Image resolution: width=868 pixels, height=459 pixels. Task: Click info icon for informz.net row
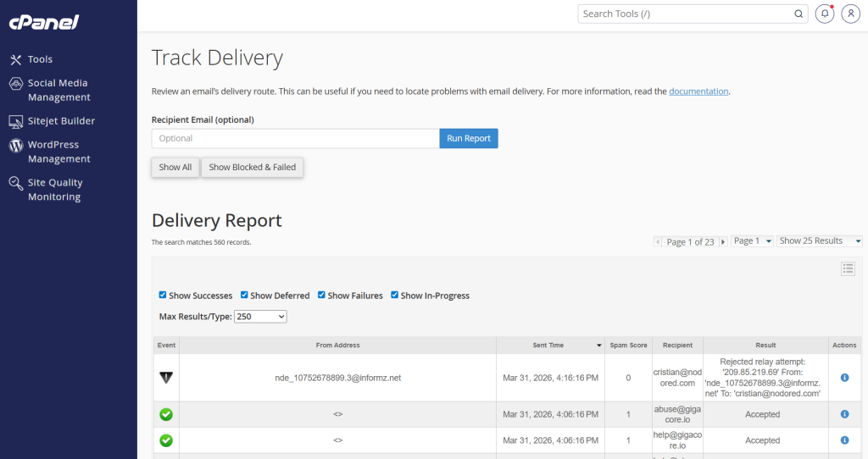tap(844, 378)
